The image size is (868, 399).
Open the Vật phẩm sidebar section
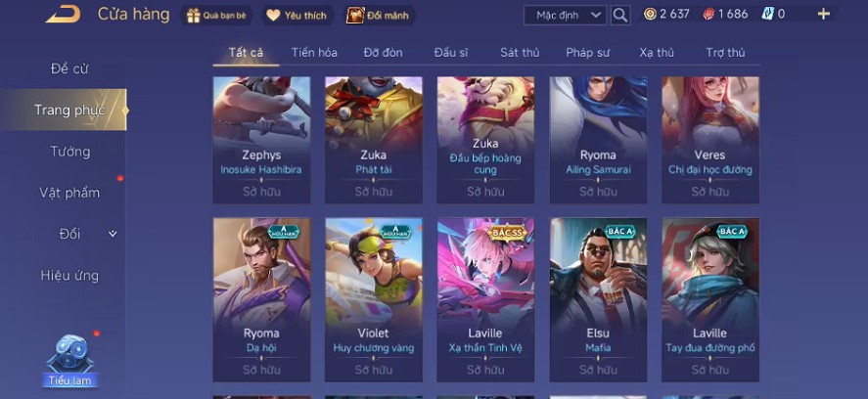[69, 193]
